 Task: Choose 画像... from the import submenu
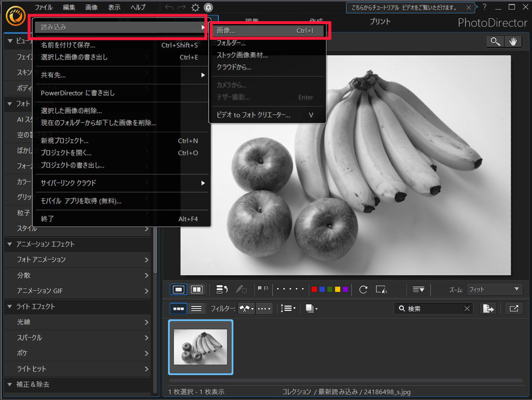pos(267,30)
